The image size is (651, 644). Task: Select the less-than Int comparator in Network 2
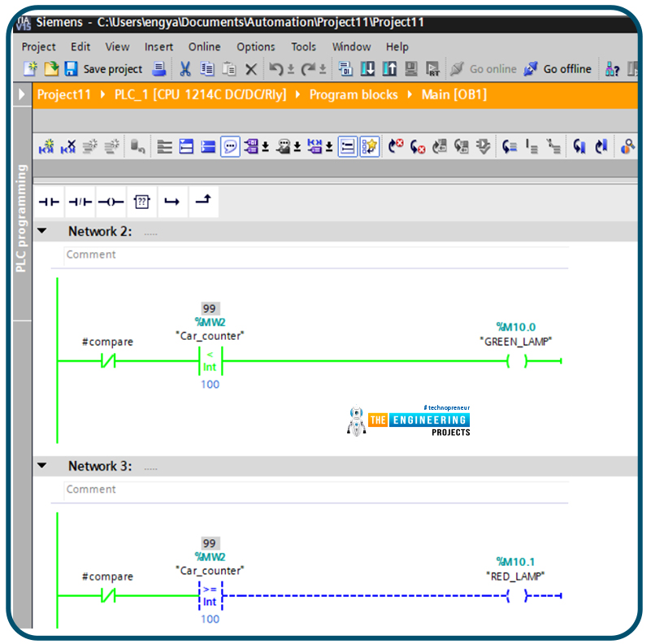click(210, 361)
